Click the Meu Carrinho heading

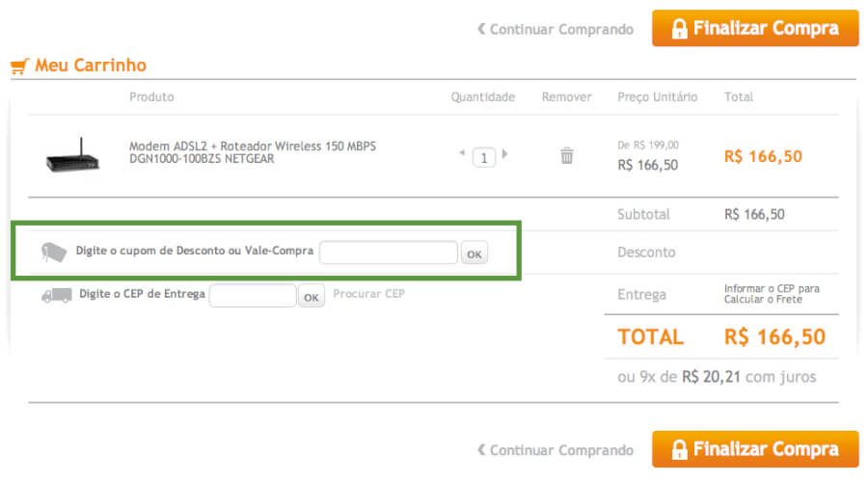91,66
